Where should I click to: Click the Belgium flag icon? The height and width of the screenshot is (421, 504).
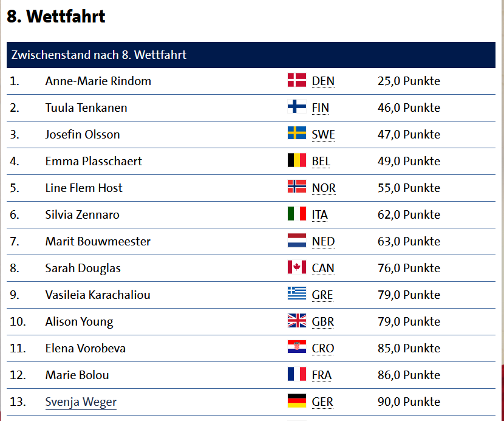click(297, 160)
